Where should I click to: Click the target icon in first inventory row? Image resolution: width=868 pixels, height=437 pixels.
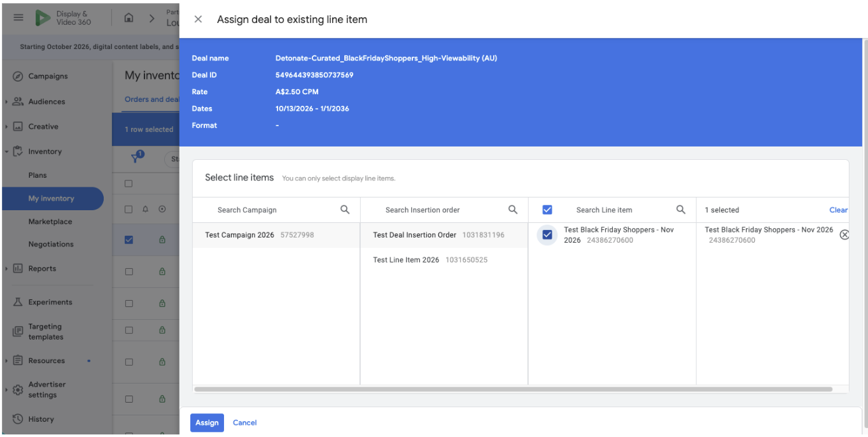162,209
